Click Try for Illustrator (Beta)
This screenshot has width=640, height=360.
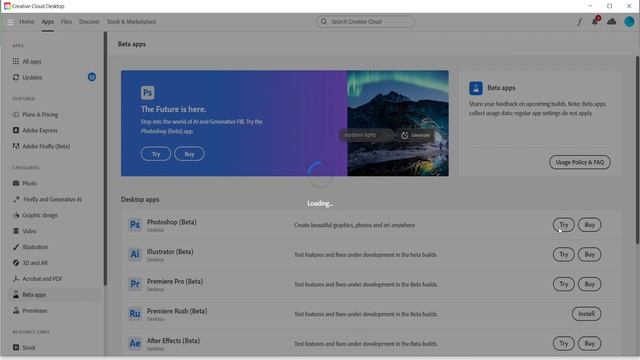564,255
